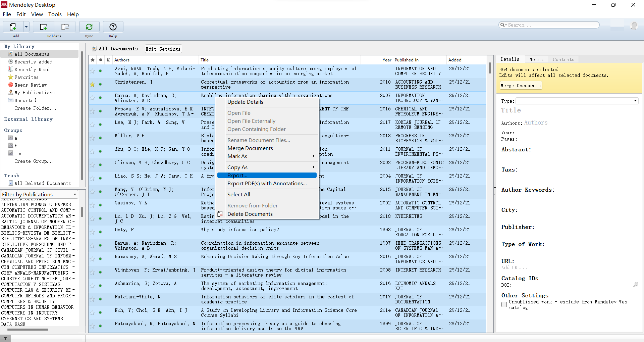Screen dimensions: 644x342
Task: Sort by Year column header
Action: 376,60
